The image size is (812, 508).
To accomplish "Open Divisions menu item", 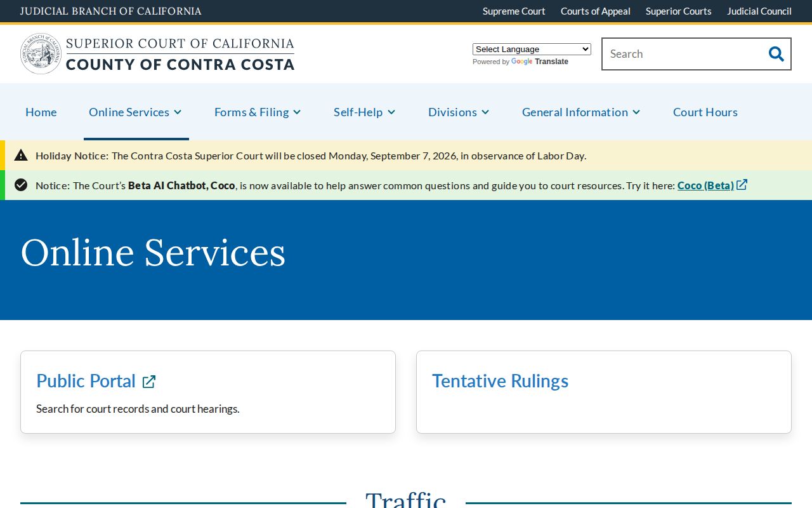I will 452,112.
